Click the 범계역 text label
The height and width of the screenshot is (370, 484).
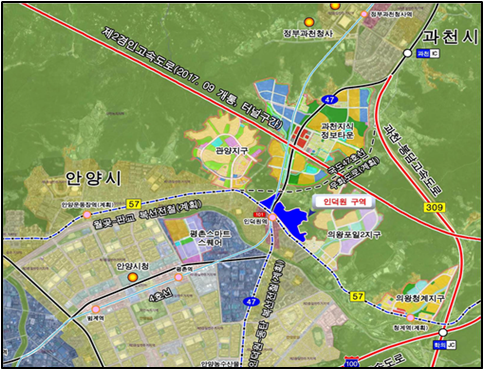(97, 319)
